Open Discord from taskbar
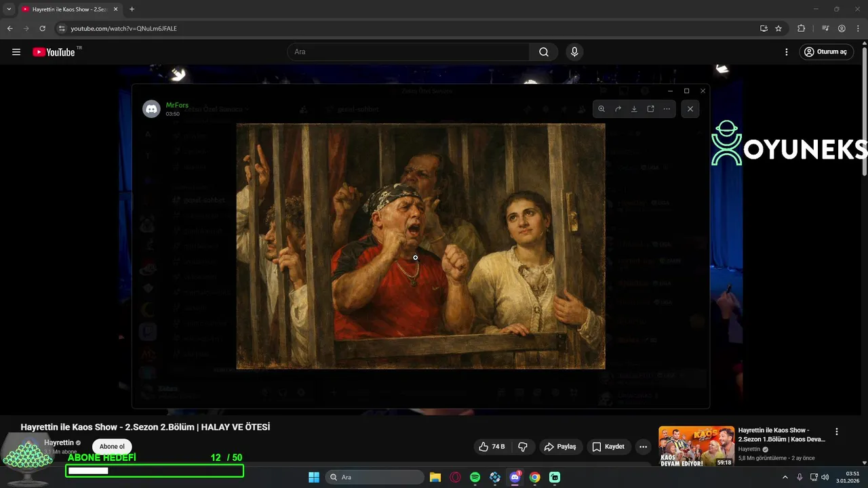Image resolution: width=868 pixels, height=488 pixels. tap(515, 477)
